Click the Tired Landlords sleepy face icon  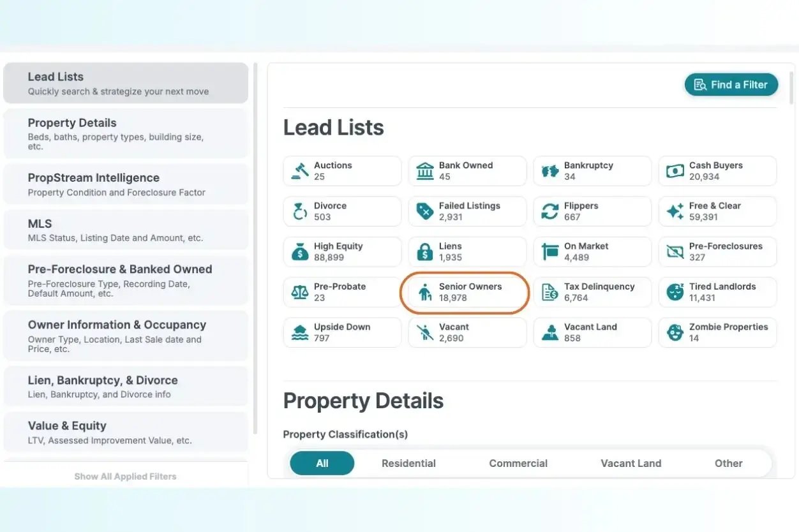click(x=675, y=292)
